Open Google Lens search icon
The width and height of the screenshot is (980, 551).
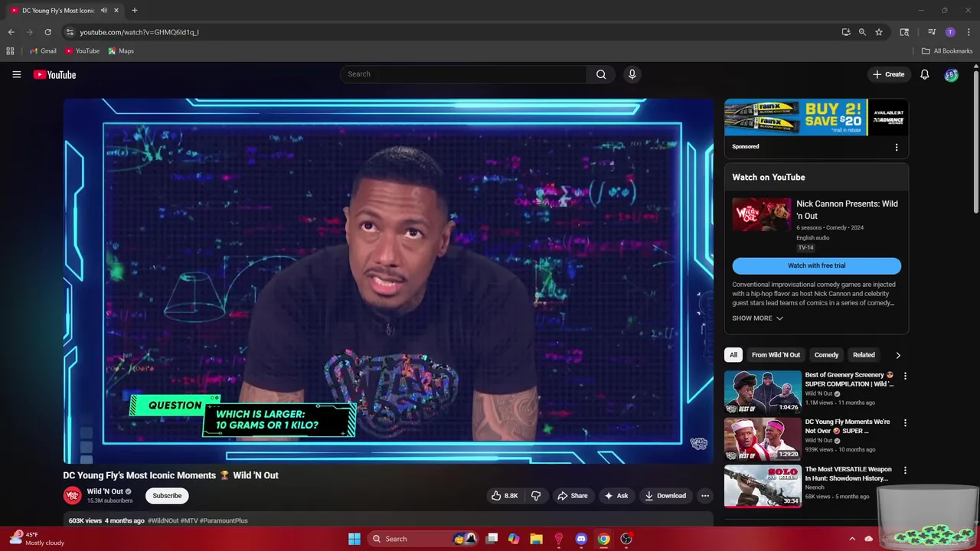[904, 32]
